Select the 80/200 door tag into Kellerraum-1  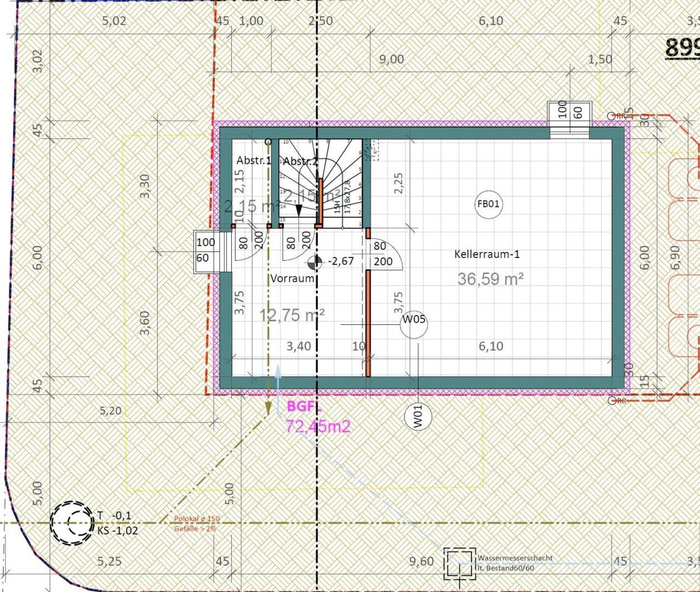(383, 254)
